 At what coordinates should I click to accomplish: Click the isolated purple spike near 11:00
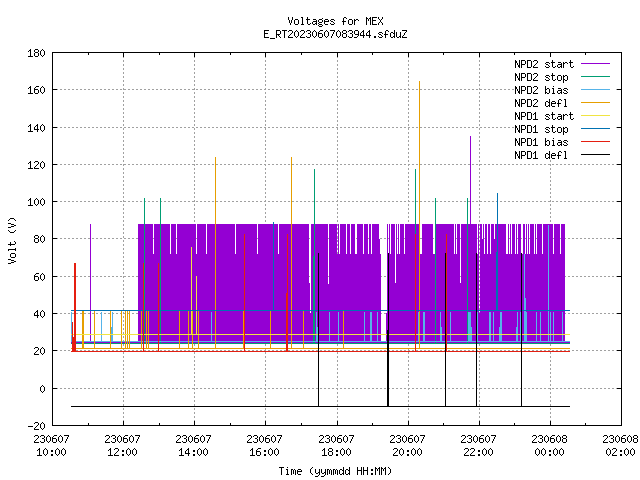coord(90,282)
